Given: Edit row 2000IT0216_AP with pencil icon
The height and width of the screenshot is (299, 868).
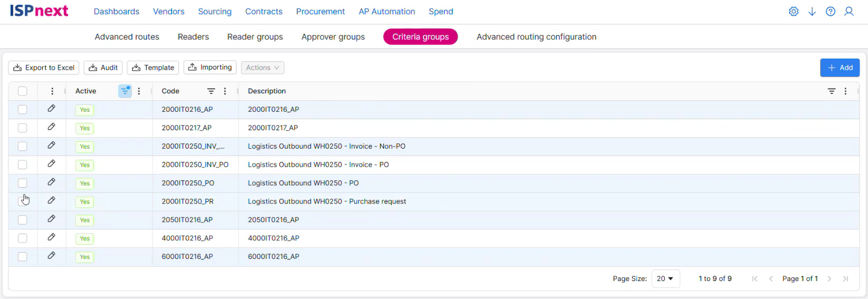Looking at the screenshot, I should (x=51, y=108).
